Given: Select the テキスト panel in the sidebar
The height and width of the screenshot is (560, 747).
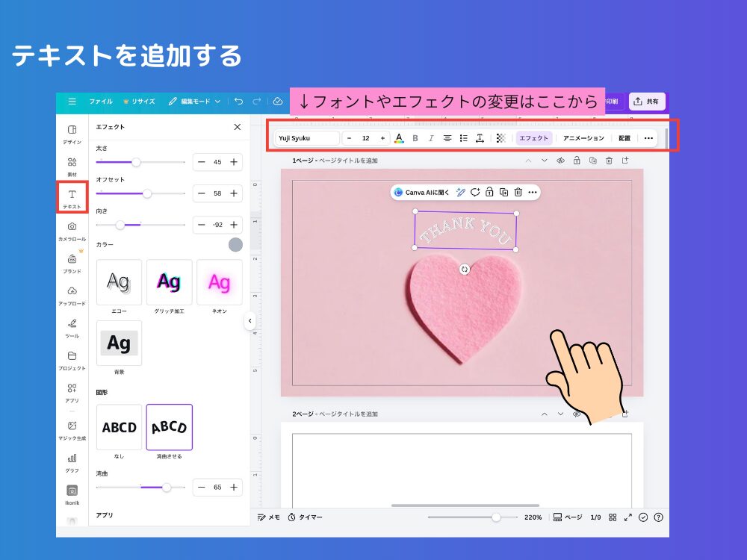Looking at the screenshot, I should point(71,198).
